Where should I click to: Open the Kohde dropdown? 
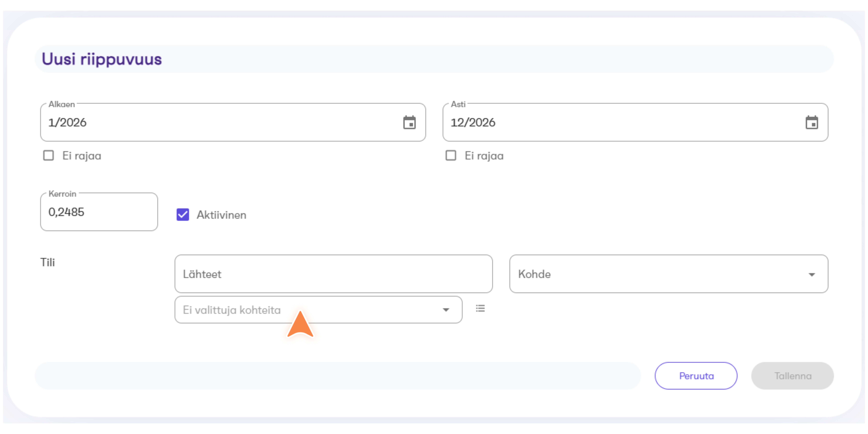[x=669, y=274]
